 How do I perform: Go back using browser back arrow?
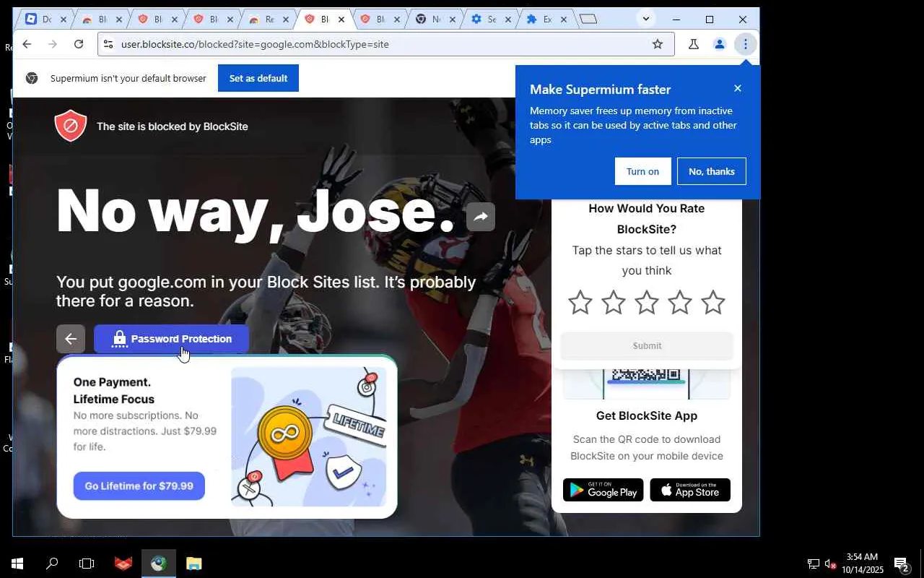pyautogui.click(x=27, y=44)
